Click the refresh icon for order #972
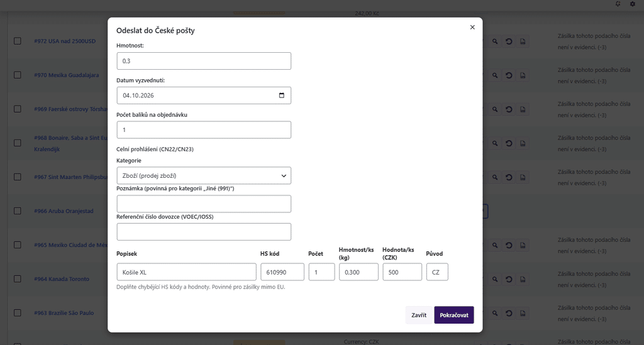Viewport: 644px width, 345px height. 509,41
